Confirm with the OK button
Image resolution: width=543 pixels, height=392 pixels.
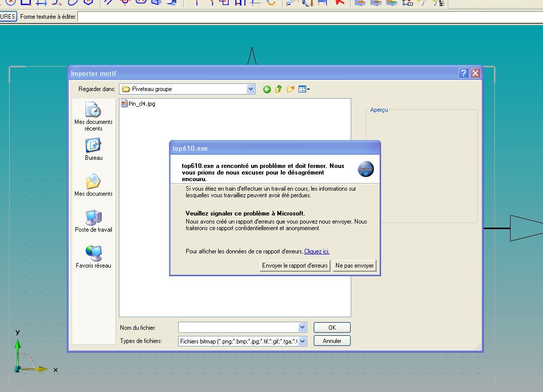point(332,327)
